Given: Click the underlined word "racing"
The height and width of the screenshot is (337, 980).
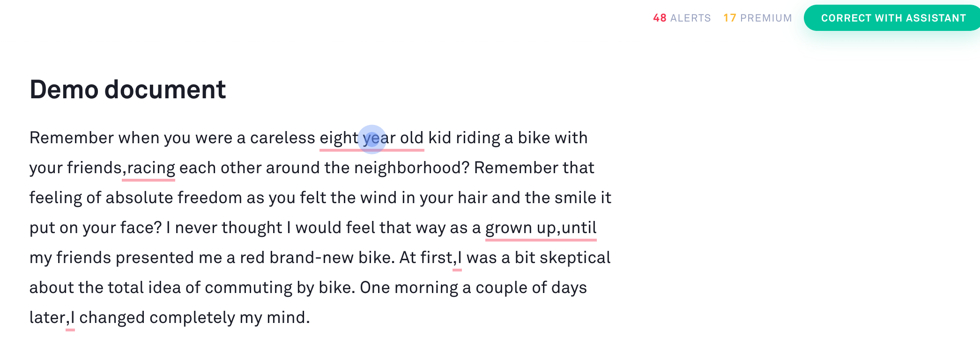Looking at the screenshot, I should pyautogui.click(x=151, y=168).
